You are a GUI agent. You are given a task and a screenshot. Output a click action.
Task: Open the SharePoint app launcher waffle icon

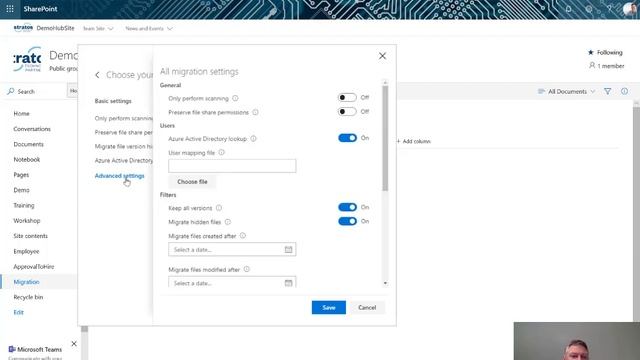pos(10,9)
